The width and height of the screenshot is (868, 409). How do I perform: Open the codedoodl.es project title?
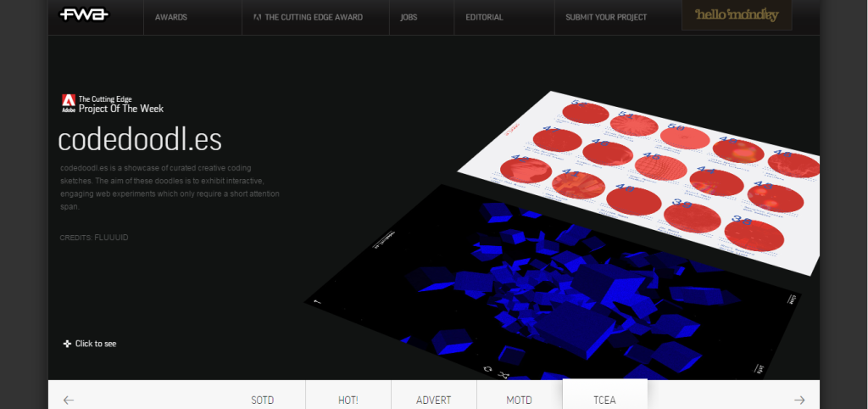(140, 139)
